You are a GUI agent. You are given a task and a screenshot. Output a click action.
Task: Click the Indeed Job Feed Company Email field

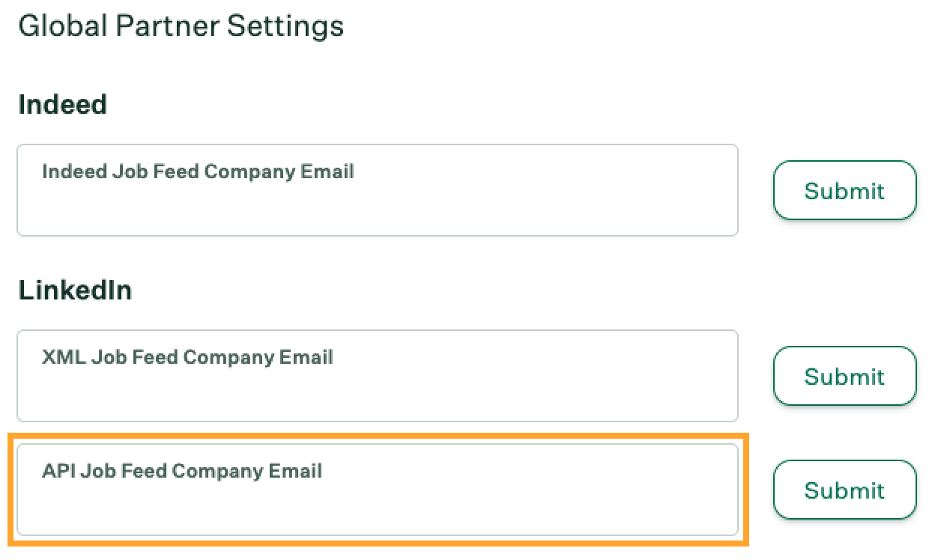(x=377, y=191)
